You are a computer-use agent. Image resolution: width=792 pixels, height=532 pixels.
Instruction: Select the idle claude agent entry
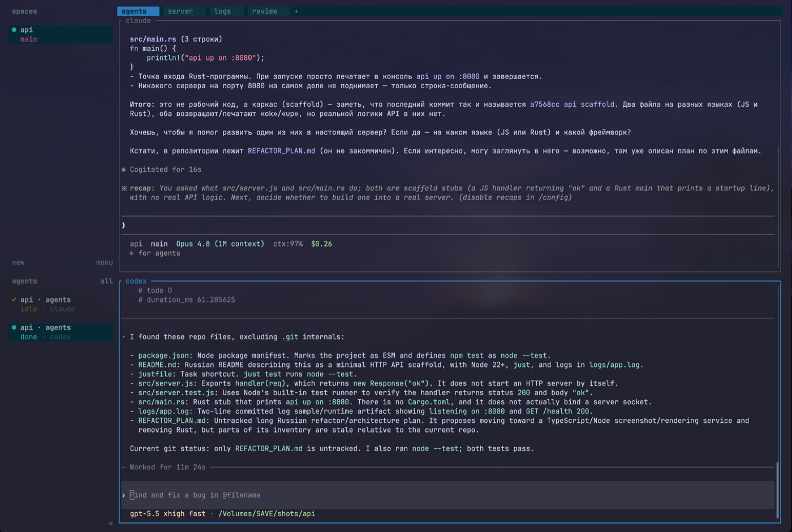[x=60, y=304]
